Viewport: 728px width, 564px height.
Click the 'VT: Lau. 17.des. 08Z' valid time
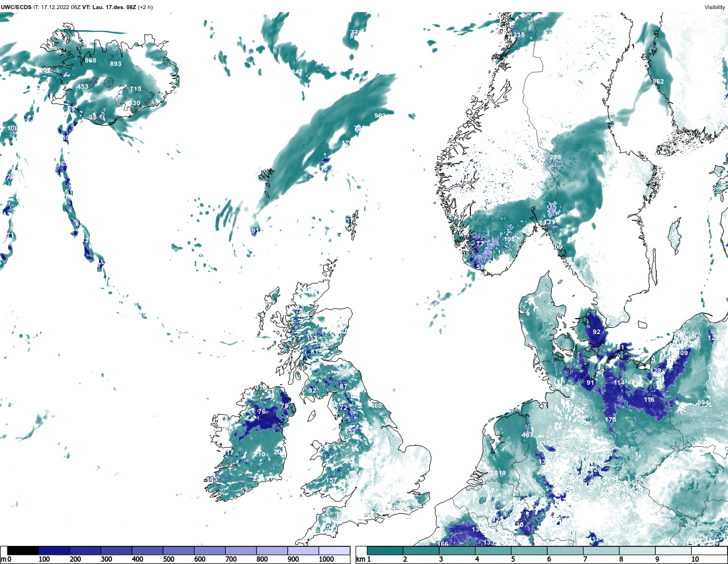pyautogui.click(x=109, y=7)
